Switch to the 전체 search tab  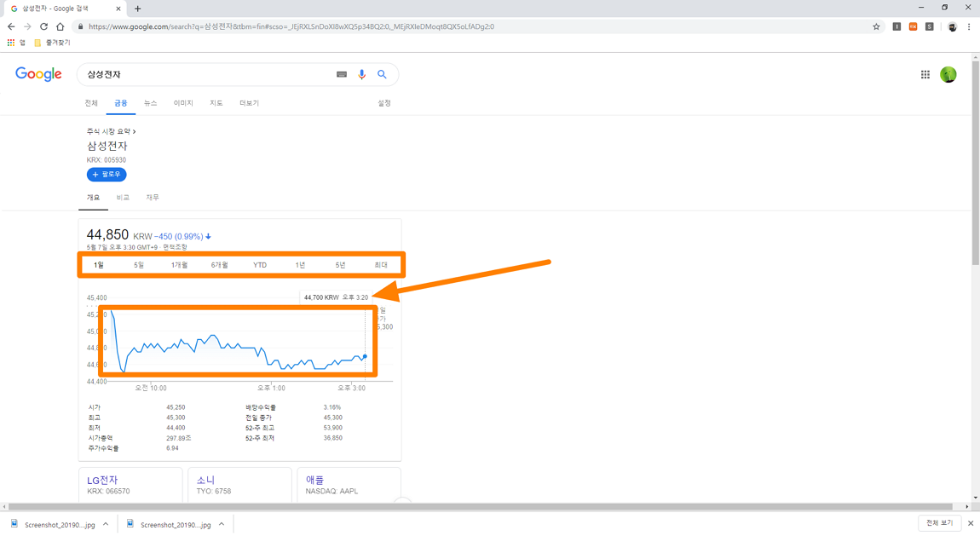91,103
